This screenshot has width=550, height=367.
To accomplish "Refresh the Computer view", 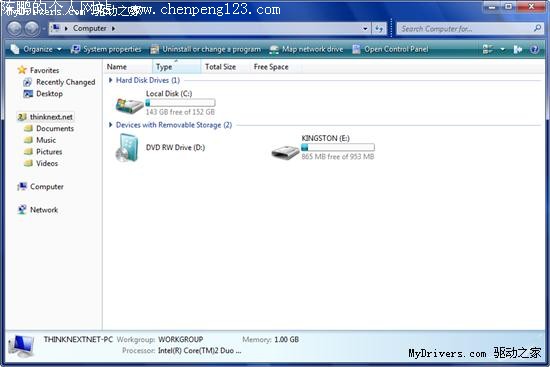I will point(379,29).
